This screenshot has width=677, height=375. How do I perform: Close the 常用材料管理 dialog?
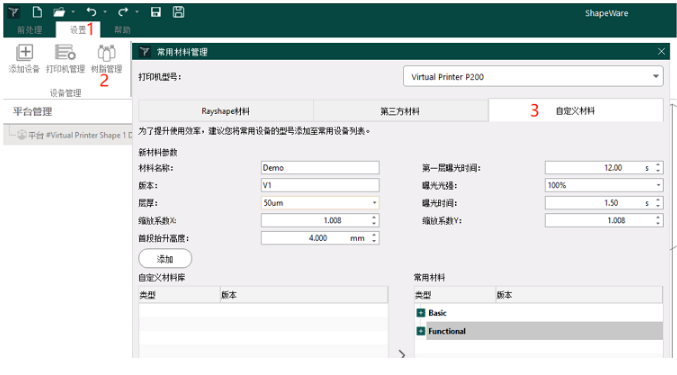tap(661, 52)
